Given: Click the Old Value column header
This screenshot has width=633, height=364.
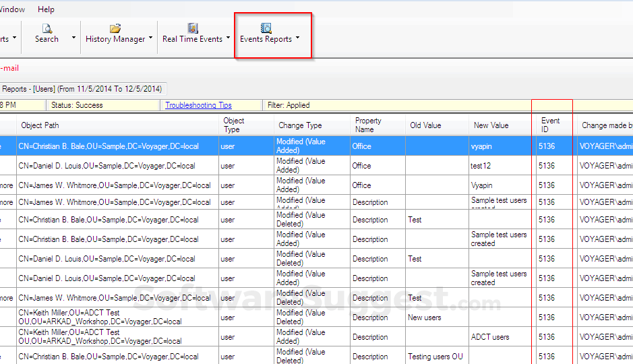Looking at the screenshot, I should [425, 125].
